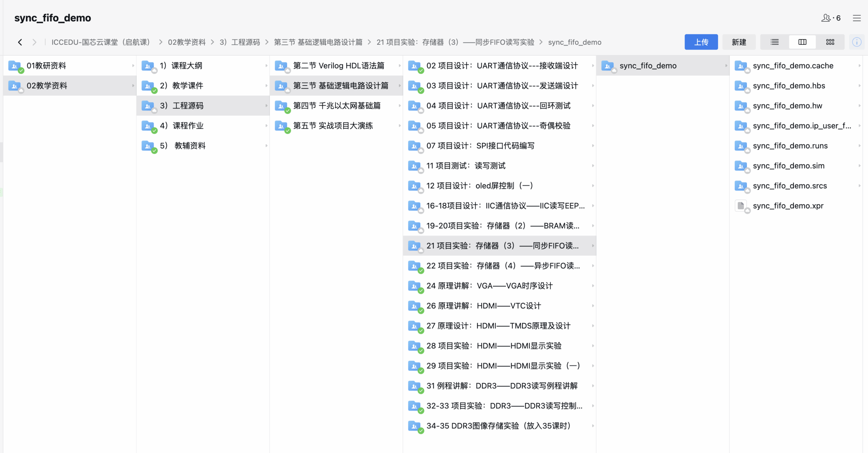Image resolution: width=868 pixels, height=453 pixels.
Task: Click the forward navigation arrow
Action: click(x=34, y=42)
